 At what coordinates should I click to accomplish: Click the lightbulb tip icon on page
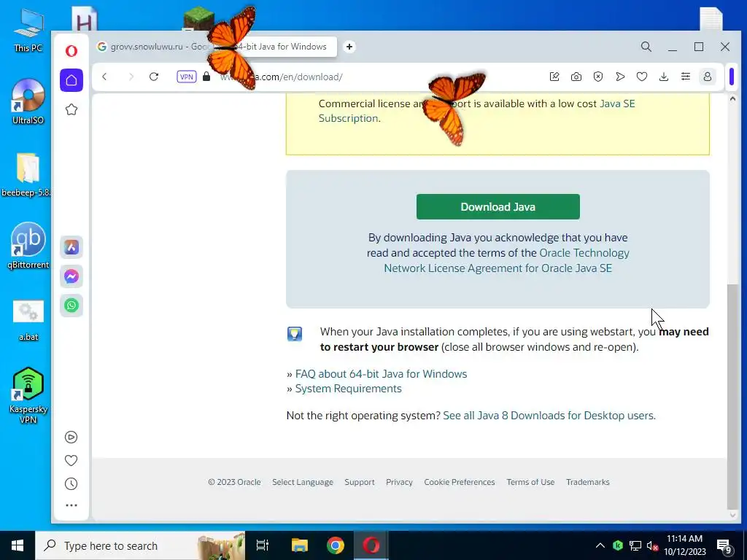click(295, 334)
